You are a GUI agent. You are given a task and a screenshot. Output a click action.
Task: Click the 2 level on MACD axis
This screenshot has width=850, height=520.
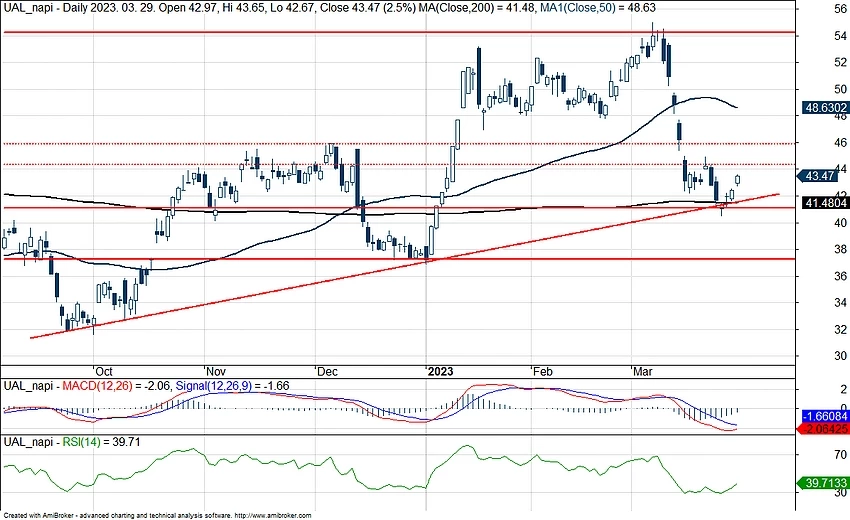843,389
